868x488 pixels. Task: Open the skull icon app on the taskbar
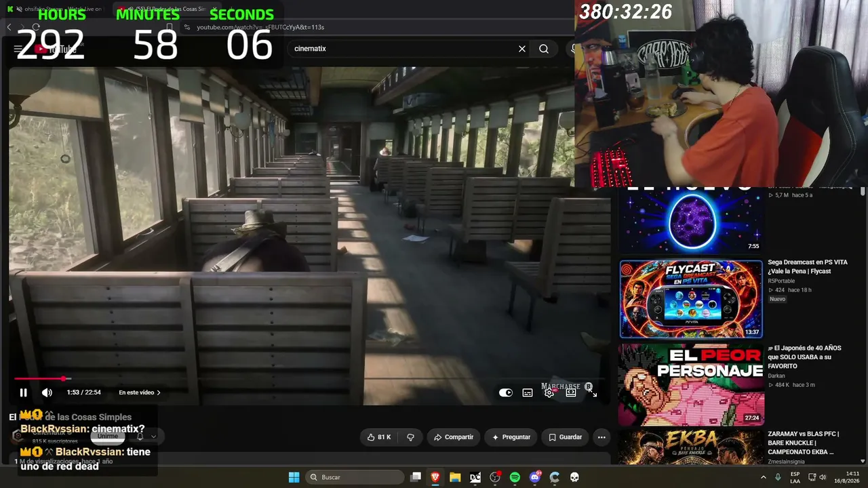(574, 477)
